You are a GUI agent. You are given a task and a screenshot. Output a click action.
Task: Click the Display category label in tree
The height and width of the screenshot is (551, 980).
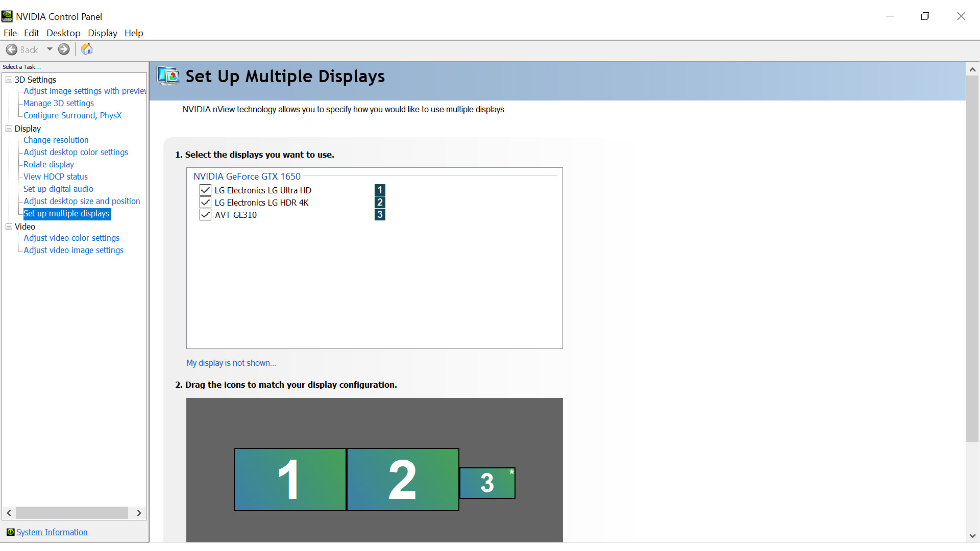coord(28,129)
